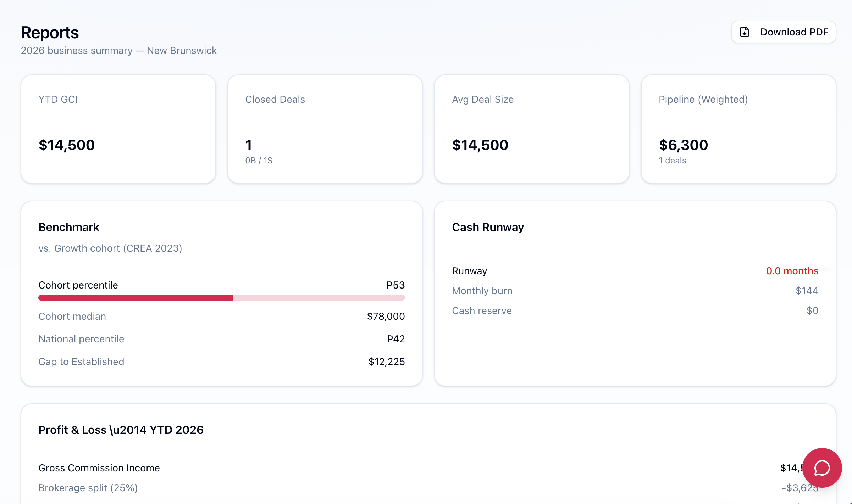Click the Monthly burn $144 value
The image size is (852, 504).
point(807,291)
